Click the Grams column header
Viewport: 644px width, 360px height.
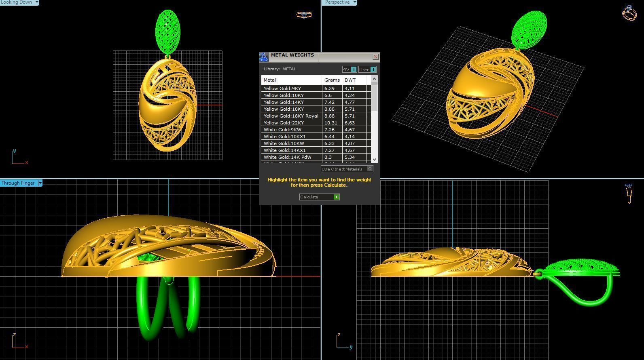click(x=332, y=80)
